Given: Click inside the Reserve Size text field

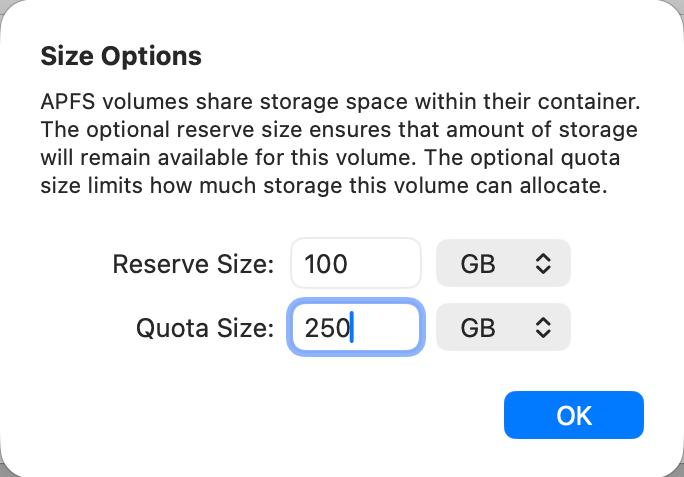Looking at the screenshot, I should click(356, 263).
